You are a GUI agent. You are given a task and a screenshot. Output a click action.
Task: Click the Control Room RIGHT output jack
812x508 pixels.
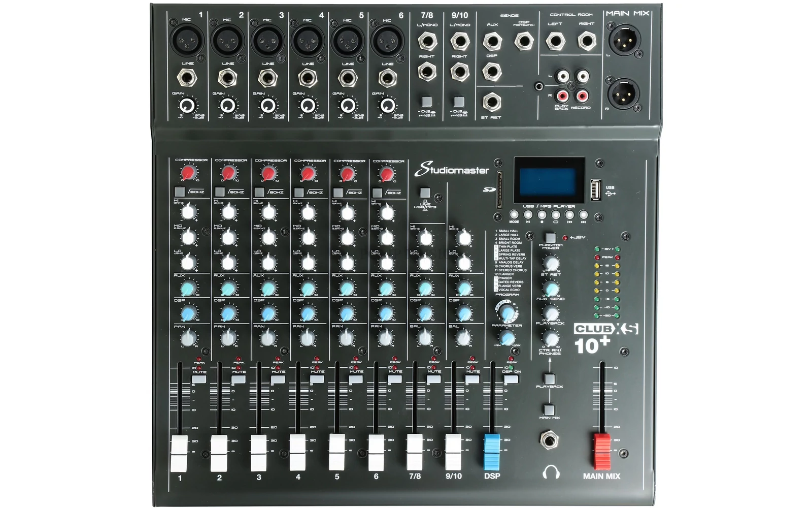point(587,41)
